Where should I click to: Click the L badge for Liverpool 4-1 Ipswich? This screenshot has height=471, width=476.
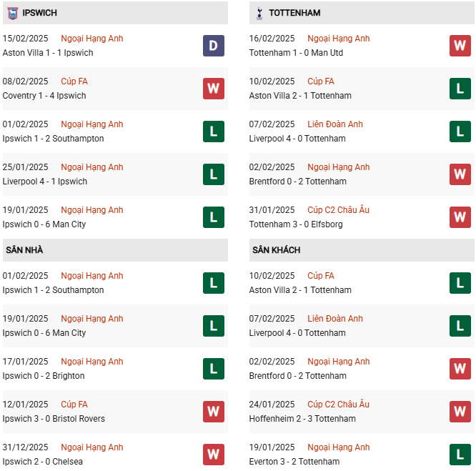point(213,174)
